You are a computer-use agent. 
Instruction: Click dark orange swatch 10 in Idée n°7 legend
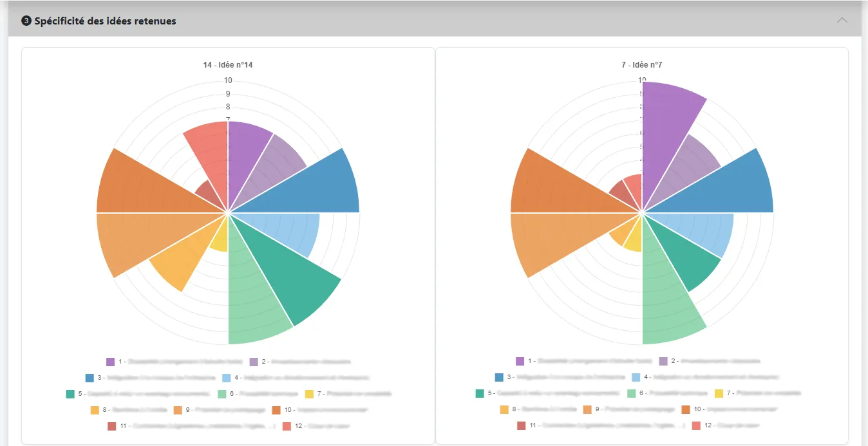[x=686, y=409]
